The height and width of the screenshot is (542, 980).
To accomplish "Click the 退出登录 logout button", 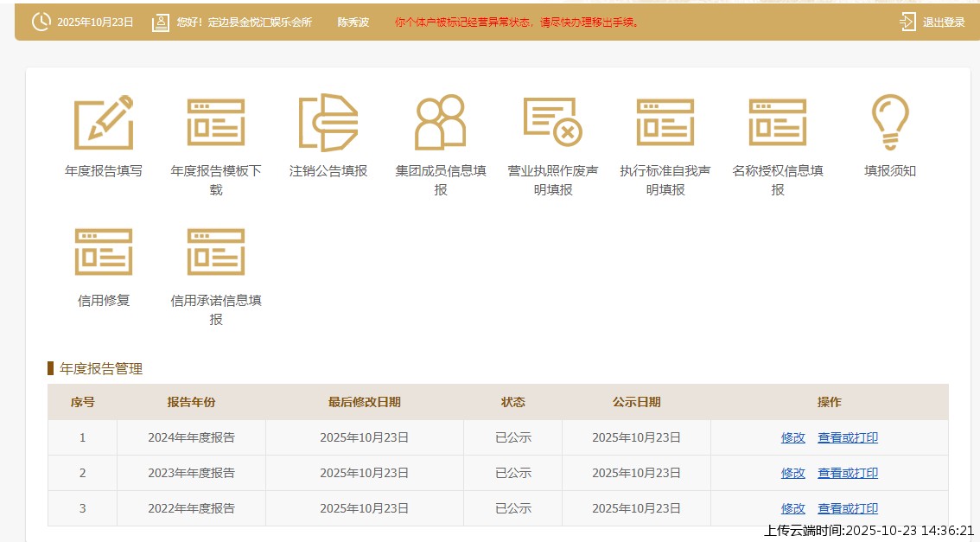I will (932, 22).
